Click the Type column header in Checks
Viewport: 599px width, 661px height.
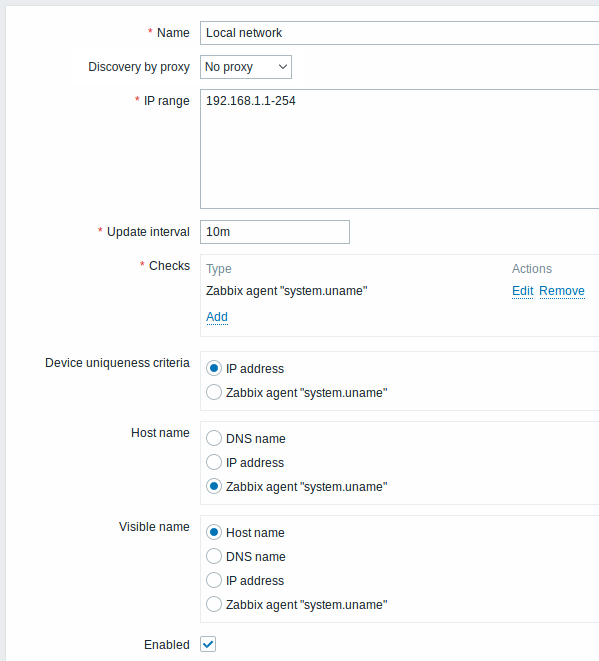pos(219,269)
